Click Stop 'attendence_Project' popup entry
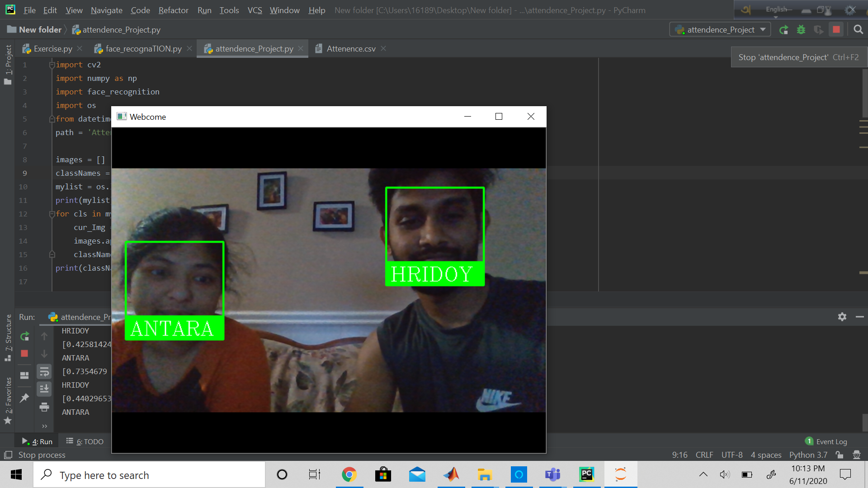This screenshot has height=488, width=868. (798, 57)
